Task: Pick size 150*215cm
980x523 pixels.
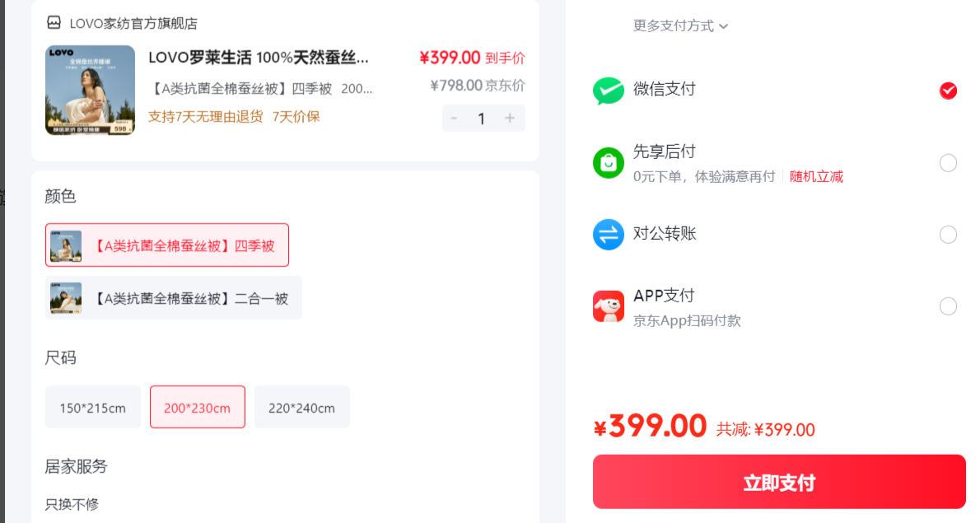Action: pyautogui.click(x=92, y=408)
